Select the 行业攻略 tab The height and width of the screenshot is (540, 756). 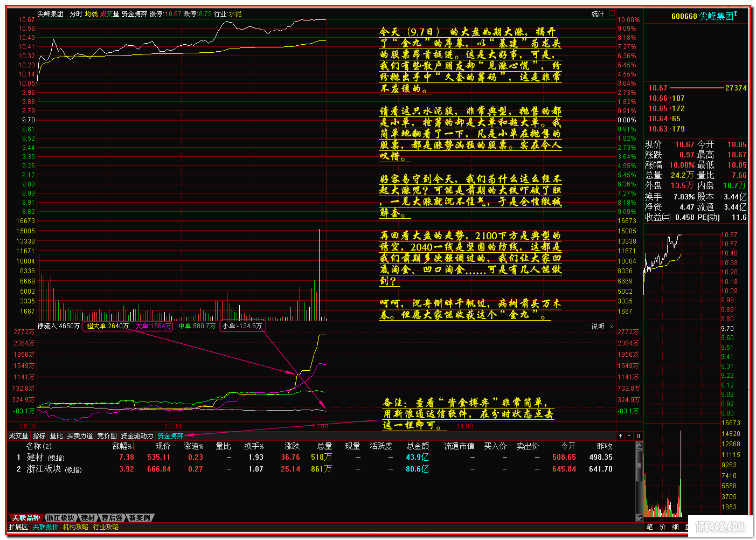(x=106, y=527)
